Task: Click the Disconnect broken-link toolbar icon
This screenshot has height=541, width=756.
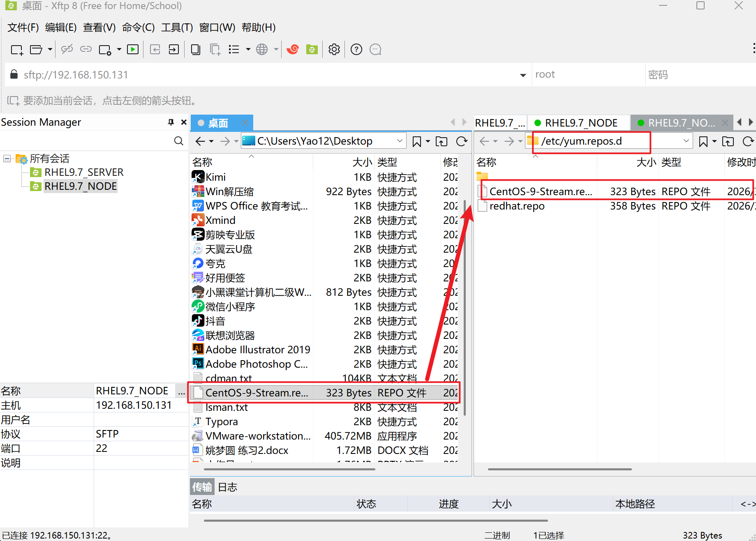Action: click(67, 50)
